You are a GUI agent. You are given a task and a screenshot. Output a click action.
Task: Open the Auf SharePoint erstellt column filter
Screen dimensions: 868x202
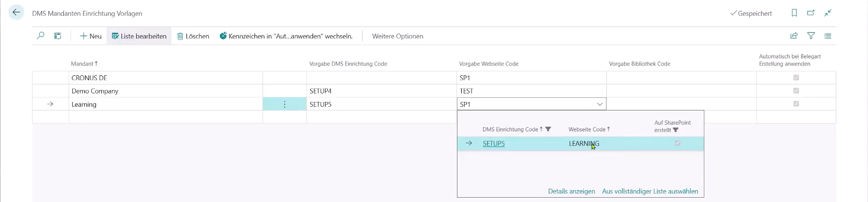click(x=675, y=130)
